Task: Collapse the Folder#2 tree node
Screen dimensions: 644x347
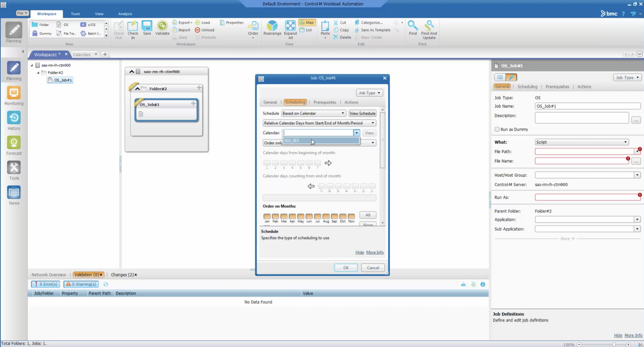Action: coord(38,73)
